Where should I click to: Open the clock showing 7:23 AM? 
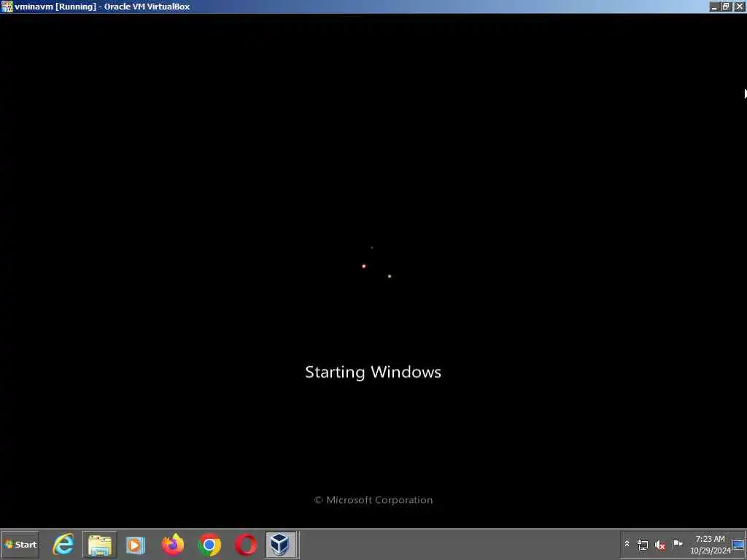tap(710, 545)
